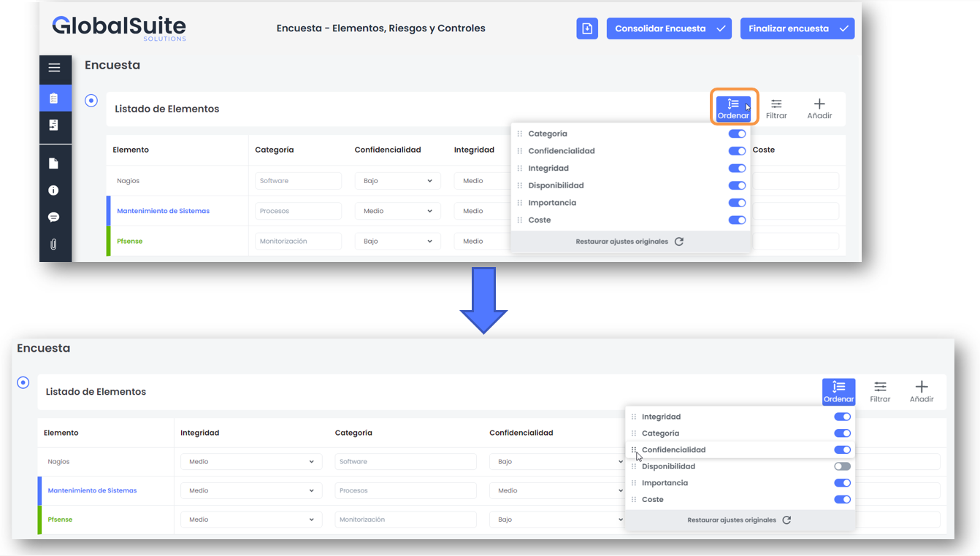The width and height of the screenshot is (980, 556).
Task: Open Pfsense Confidencialidad dropdown in the top screenshot table
Action: pyautogui.click(x=397, y=242)
